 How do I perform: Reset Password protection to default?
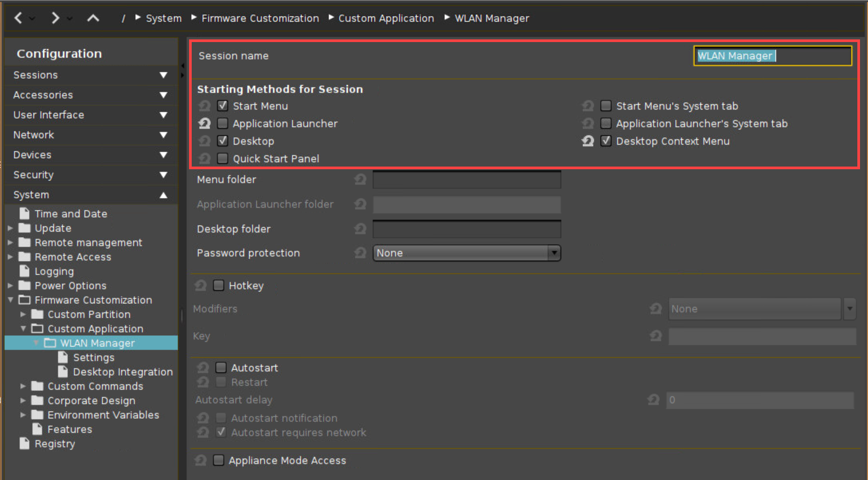tap(360, 253)
